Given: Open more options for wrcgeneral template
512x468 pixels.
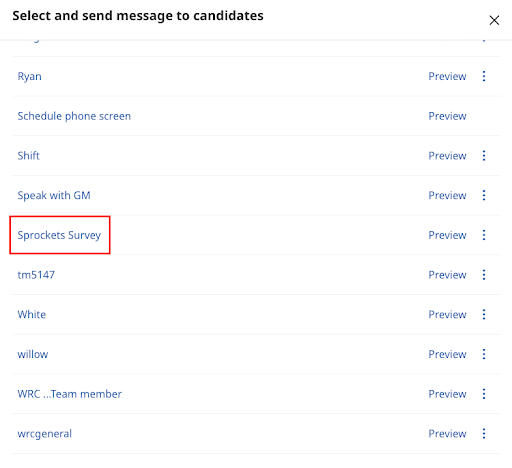Looking at the screenshot, I should (x=484, y=434).
